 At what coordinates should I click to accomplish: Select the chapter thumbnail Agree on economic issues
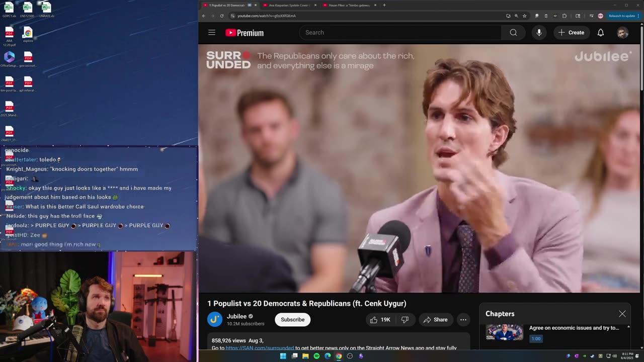click(504, 332)
